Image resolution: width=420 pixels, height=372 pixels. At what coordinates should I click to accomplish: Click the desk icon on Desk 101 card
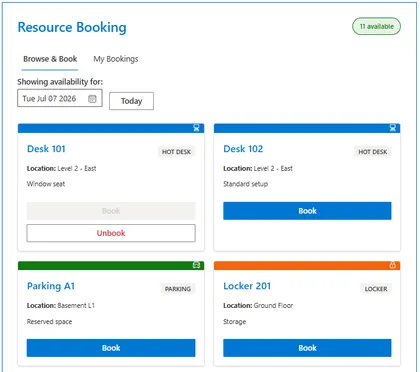196,128
